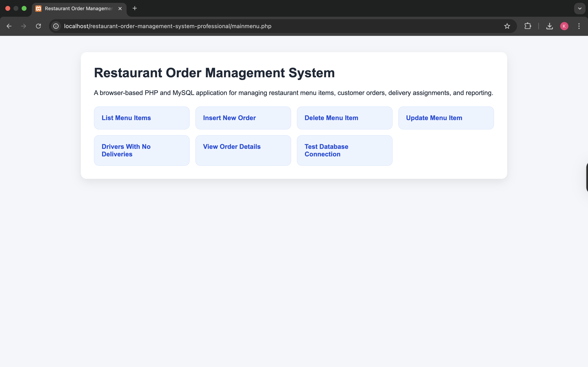
Task: Open Drivers With No Deliveries report
Action: coord(142,150)
